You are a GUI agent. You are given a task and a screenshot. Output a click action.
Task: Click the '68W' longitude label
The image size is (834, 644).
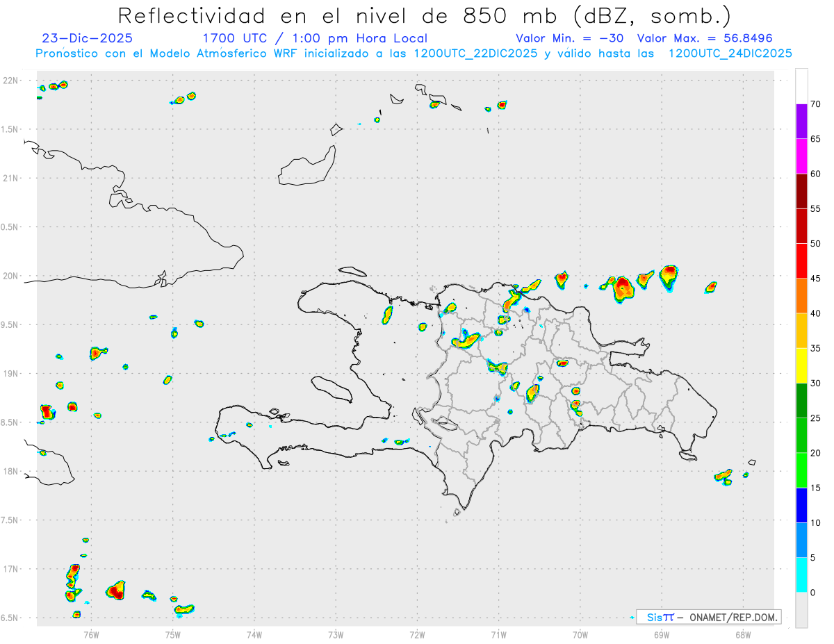click(x=743, y=634)
